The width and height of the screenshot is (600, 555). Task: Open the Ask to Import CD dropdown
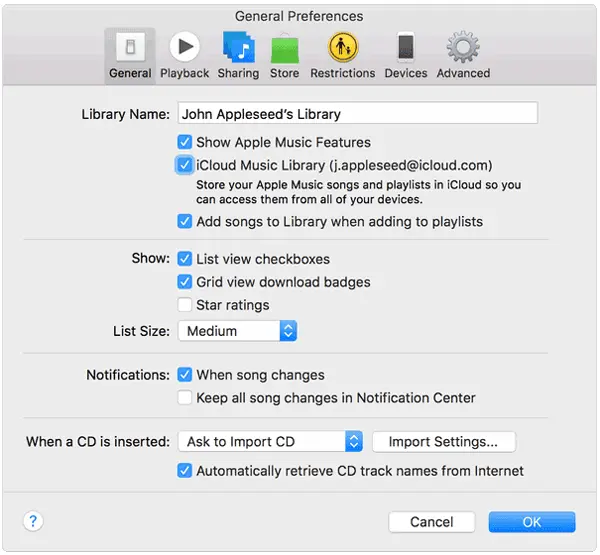pos(270,441)
